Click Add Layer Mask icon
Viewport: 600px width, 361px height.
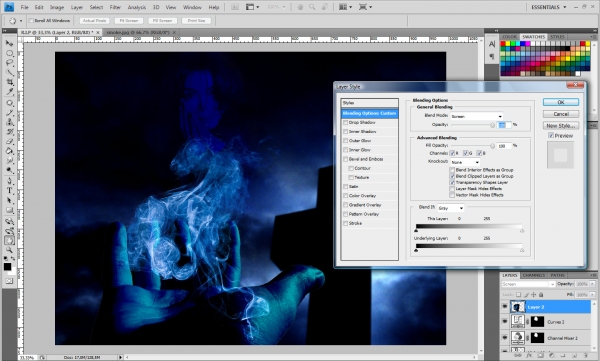click(540, 356)
